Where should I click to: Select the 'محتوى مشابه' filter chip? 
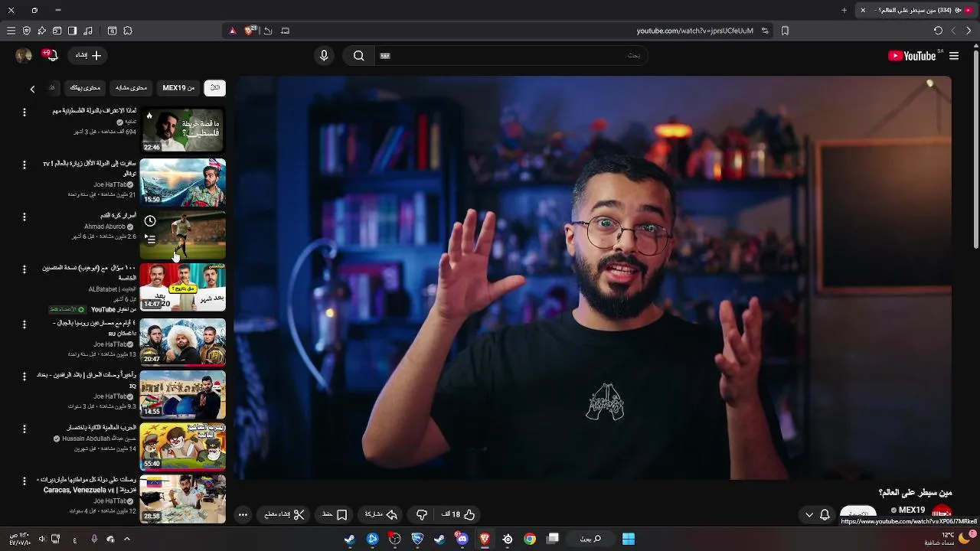131,88
